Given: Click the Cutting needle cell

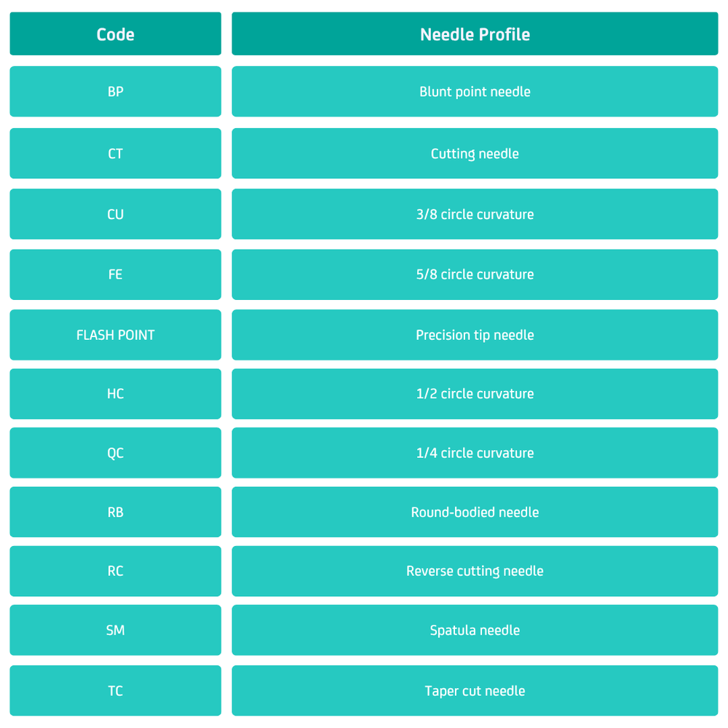Looking at the screenshot, I should [x=475, y=154].
